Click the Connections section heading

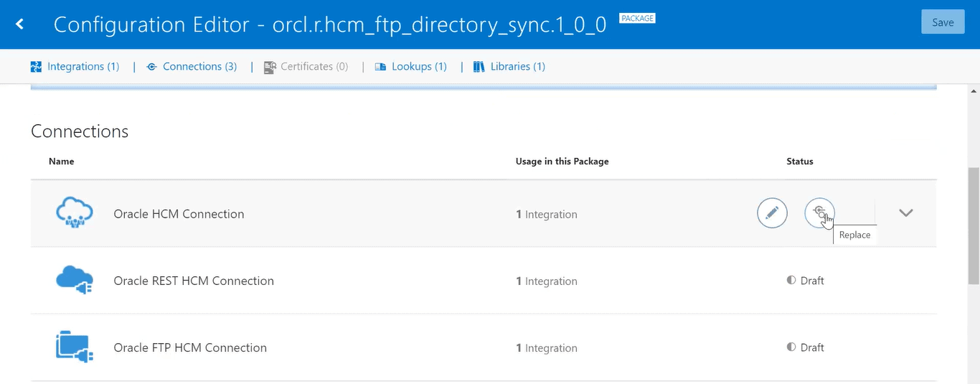coord(80,131)
